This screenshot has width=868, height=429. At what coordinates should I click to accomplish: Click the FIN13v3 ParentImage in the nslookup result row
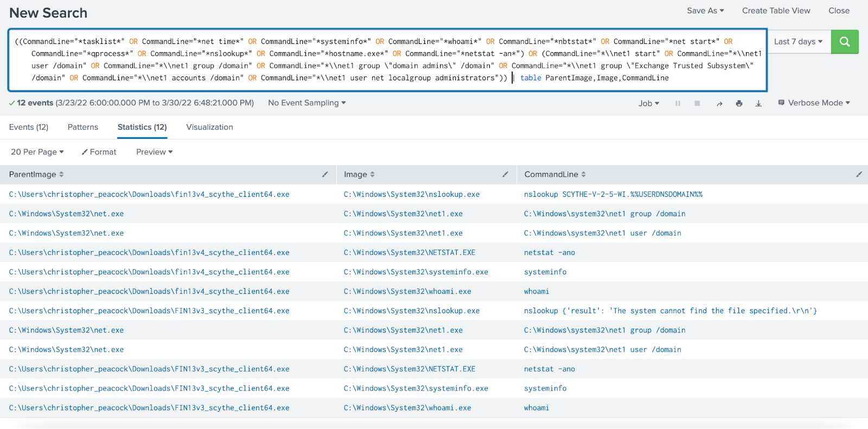149,311
